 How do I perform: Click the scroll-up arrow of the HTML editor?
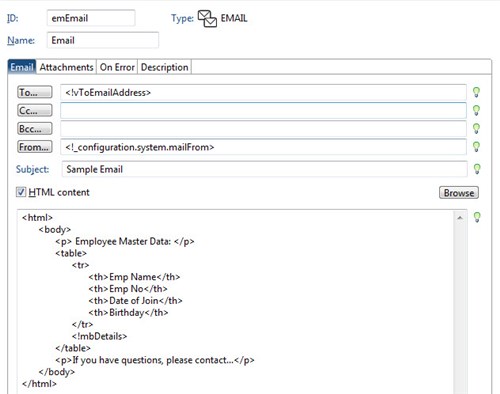click(x=460, y=218)
